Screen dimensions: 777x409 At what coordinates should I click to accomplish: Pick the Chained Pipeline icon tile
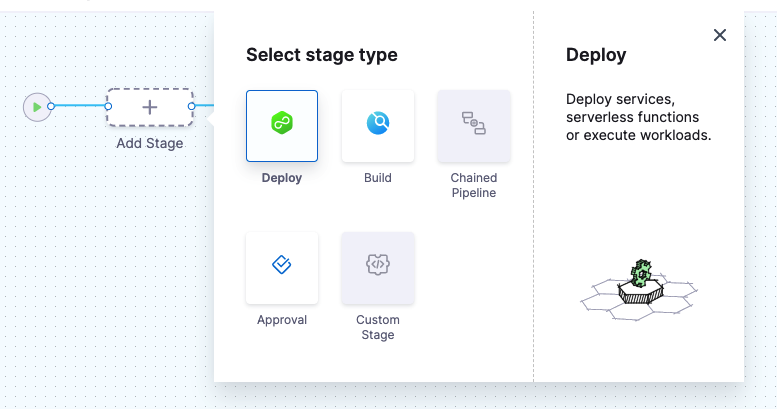(473, 125)
